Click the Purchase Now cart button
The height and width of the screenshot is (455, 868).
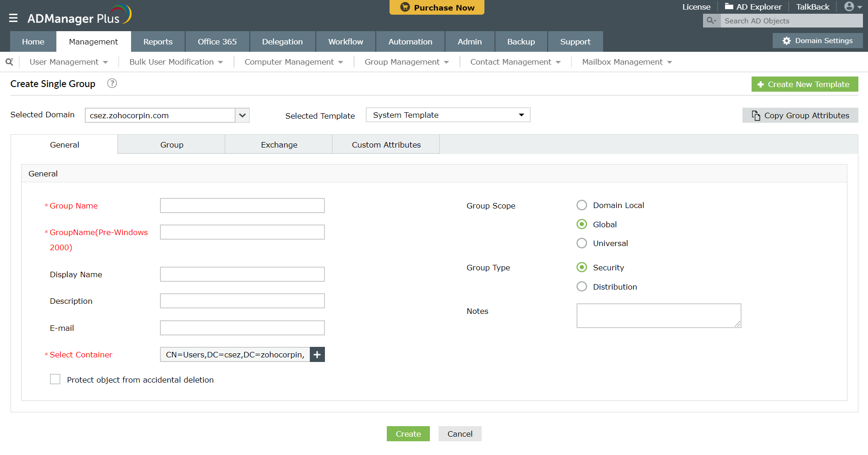click(x=437, y=7)
